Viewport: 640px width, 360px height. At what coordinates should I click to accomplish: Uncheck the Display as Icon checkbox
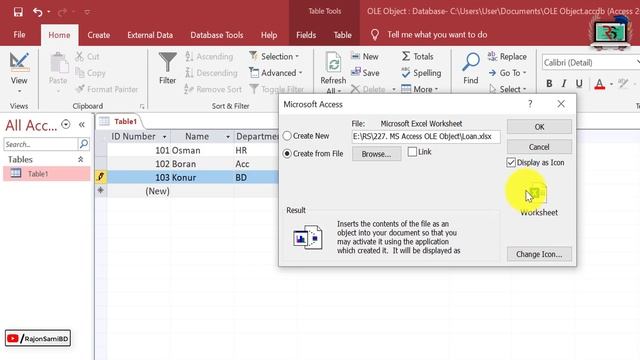coord(511,162)
